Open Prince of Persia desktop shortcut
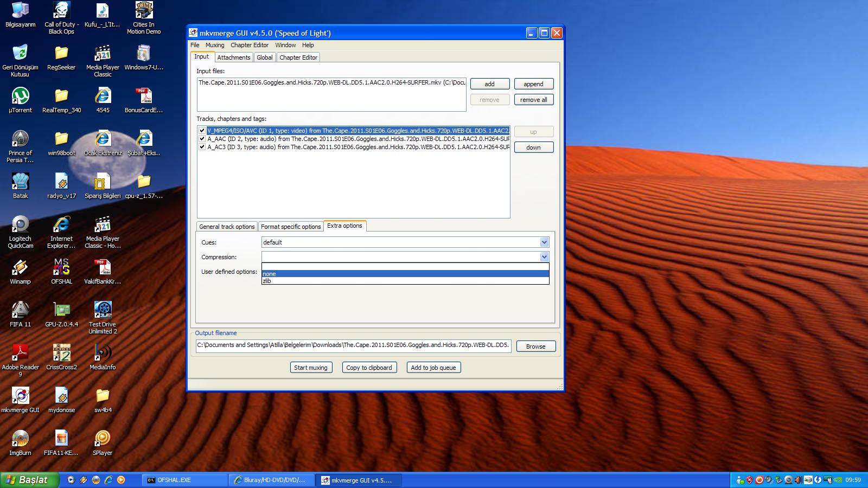This screenshot has width=868, height=488. tap(20, 146)
